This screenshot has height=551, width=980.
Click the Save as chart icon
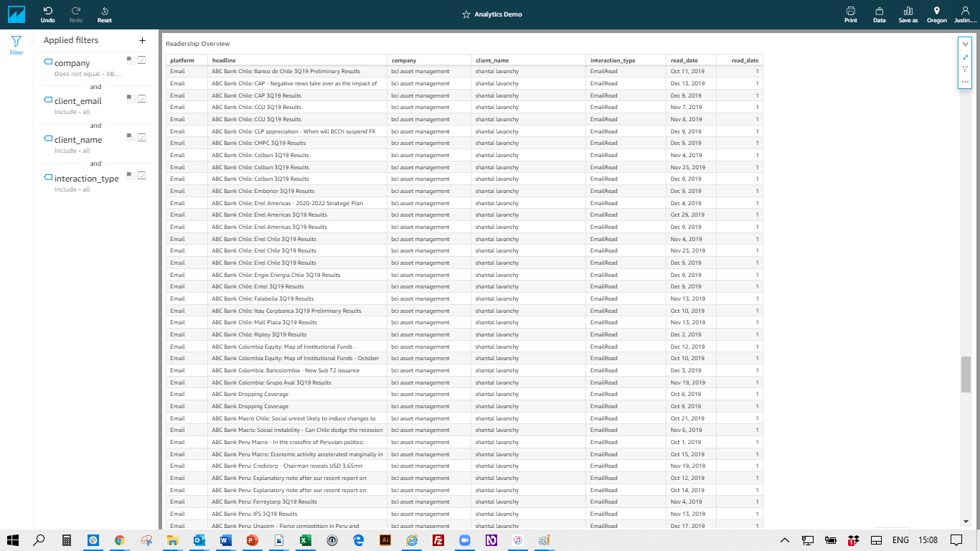pyautogui.click(x=908, y=11)
